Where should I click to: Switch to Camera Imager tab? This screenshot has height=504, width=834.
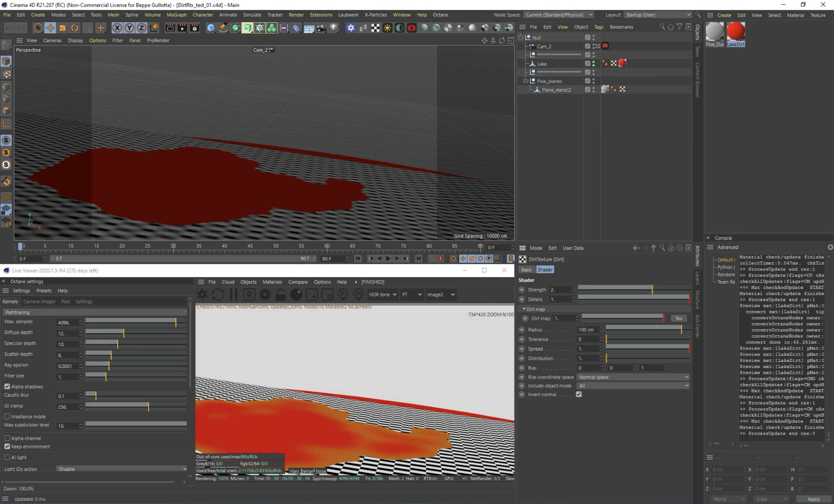39,301
